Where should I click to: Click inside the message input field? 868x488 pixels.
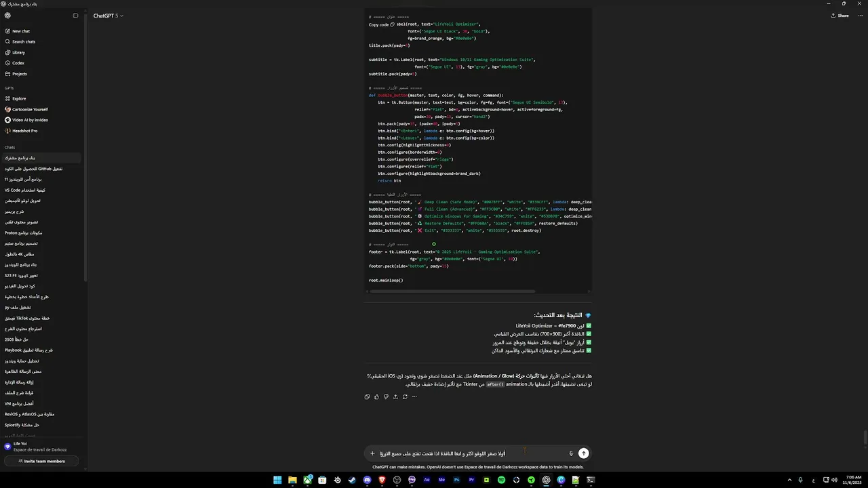point(471,453)
